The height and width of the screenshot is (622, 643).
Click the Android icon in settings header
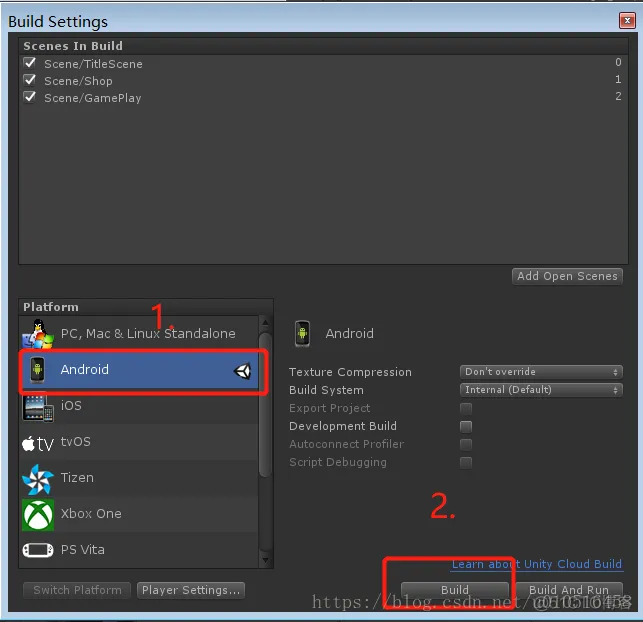click(302, 333)
